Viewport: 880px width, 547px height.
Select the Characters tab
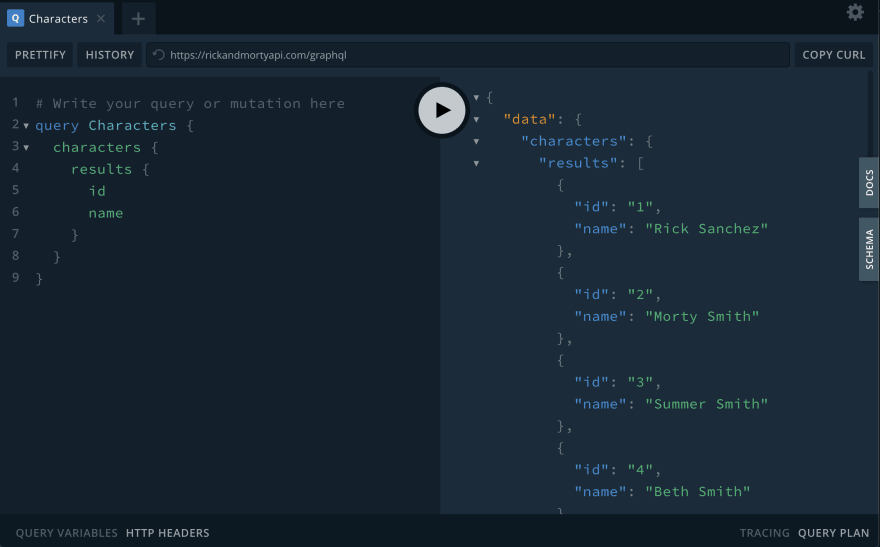pyautogui.click(x=57, y=19)
